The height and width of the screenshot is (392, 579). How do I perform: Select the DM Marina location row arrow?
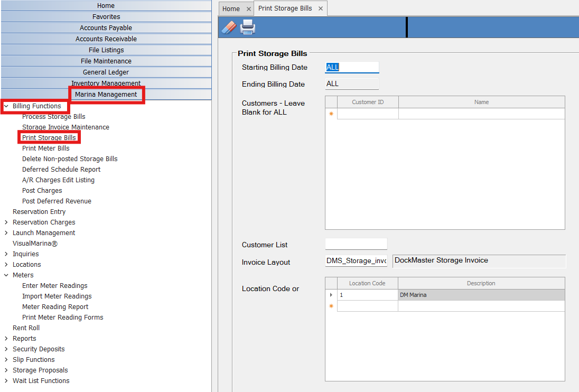[x=331, y=295]
